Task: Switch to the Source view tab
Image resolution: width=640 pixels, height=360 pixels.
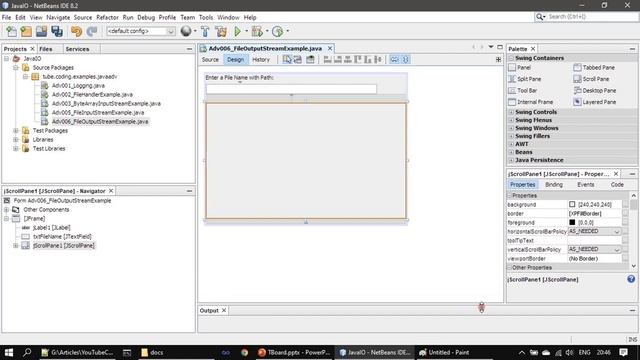Action: pyautogui.click(x=210, y=60)
